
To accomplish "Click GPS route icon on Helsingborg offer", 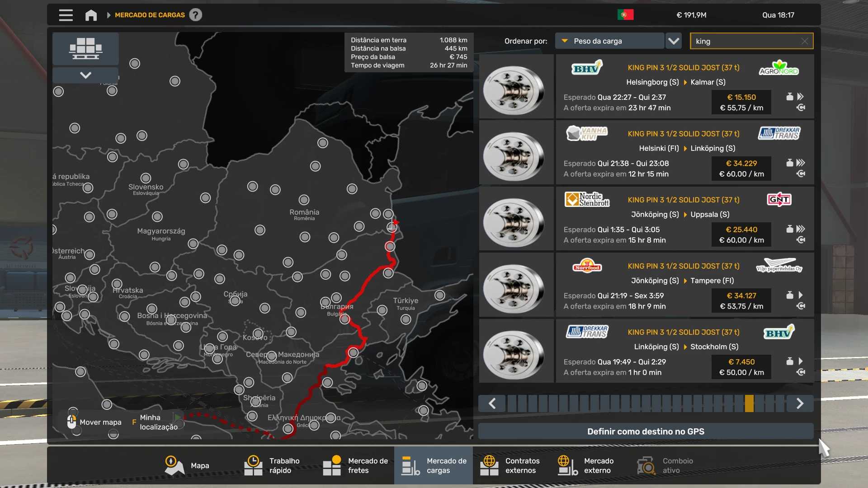I will tap(801, 108).
